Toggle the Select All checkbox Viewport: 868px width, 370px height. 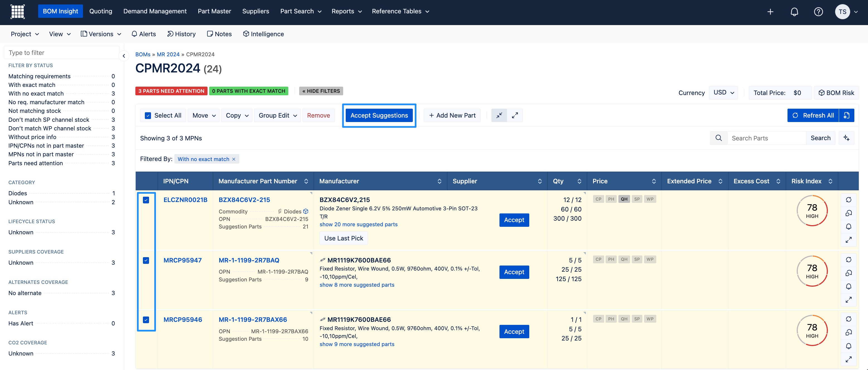tap(148, 116)
